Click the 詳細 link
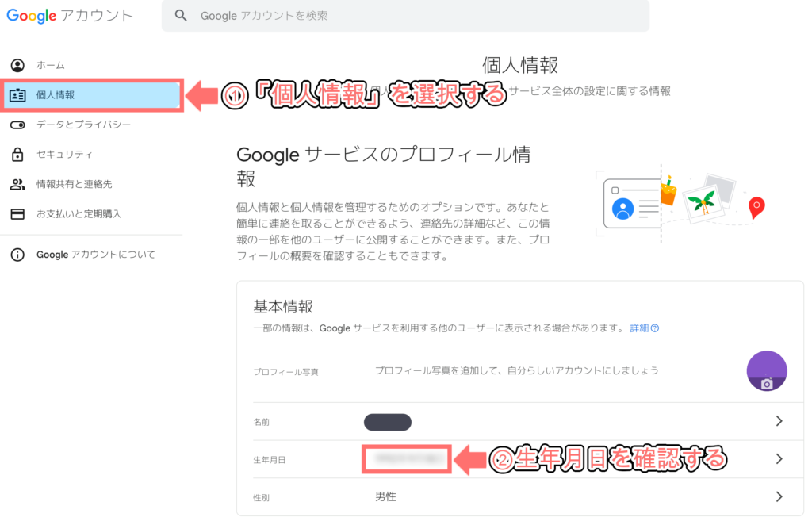Screen dimensions: 812x525 639,328
